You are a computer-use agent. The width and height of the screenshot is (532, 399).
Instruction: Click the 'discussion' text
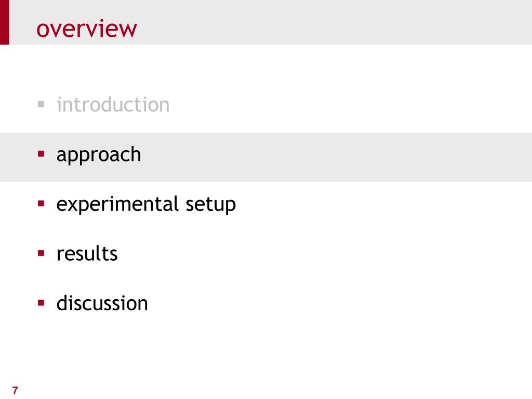coord(102,303)
